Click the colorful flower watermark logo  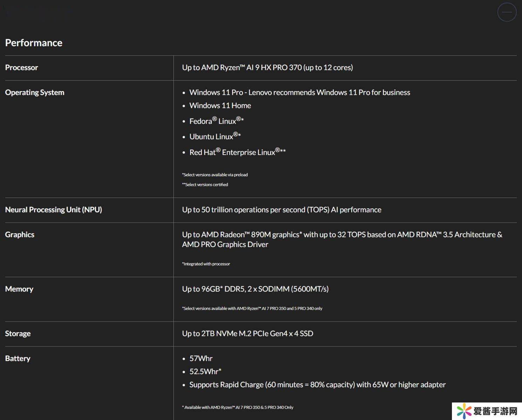click(464, 411)
